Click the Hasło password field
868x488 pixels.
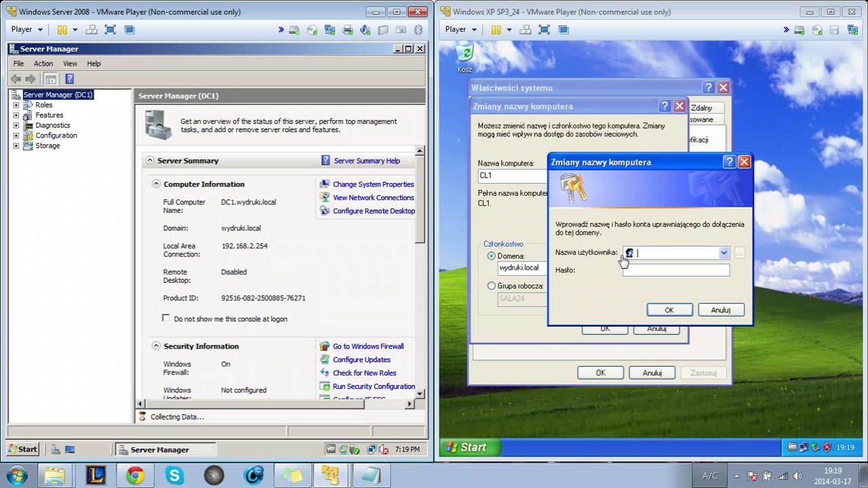(x=676, y=270)
